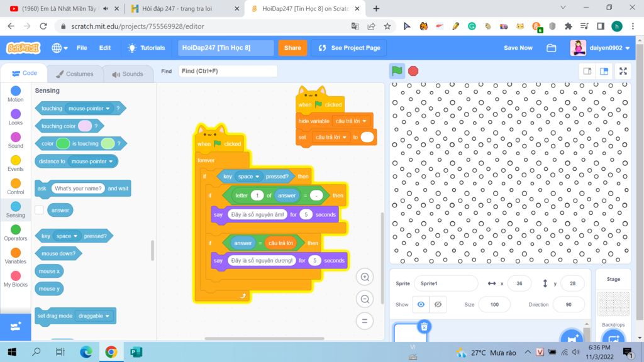This screenshot has width=644, height=362.
Task: Click the Find search field
Action: pyautogui.click(x=228, y=71)
